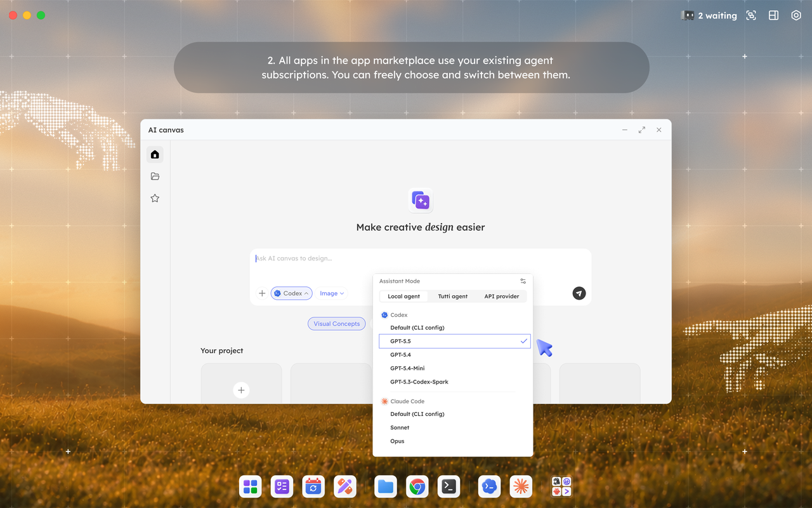Open the folder icon in AI canvas sidebar
The image size is (812, 508).
[155, 177]
